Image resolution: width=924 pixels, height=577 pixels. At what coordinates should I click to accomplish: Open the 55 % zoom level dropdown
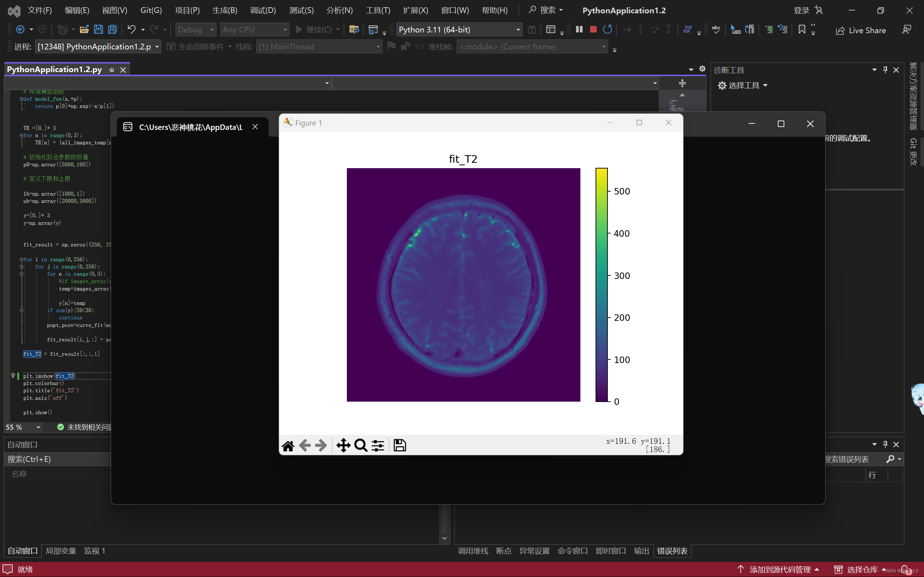tap(38, 427)
